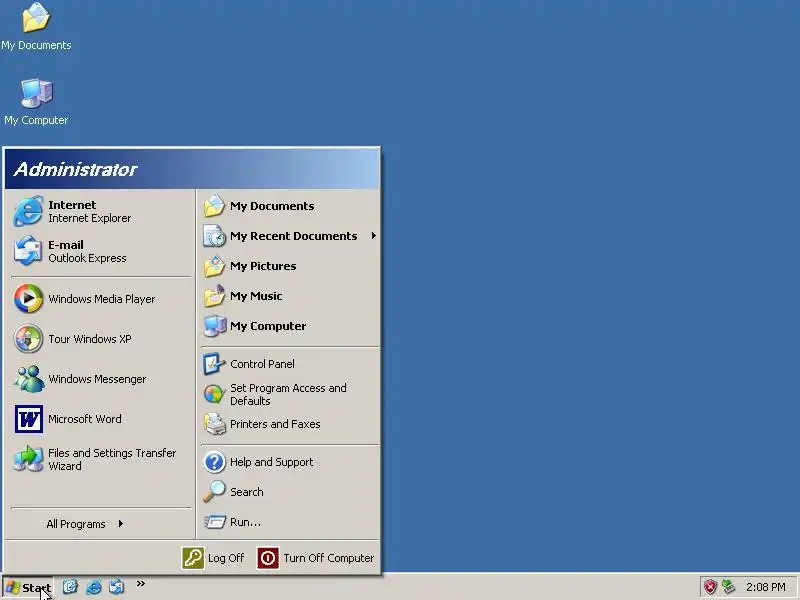The height and width of the screenshot is (600, 800).
Task: Launch Outlook Express from quick launch bar
Action: (x=117, y=587)
